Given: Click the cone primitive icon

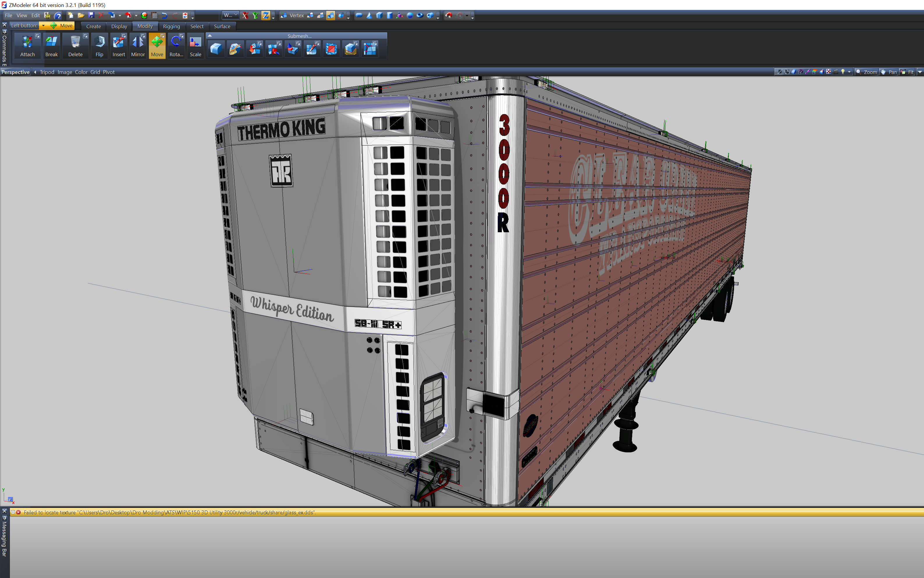Looking at the screenshot, I should (369, 15).
